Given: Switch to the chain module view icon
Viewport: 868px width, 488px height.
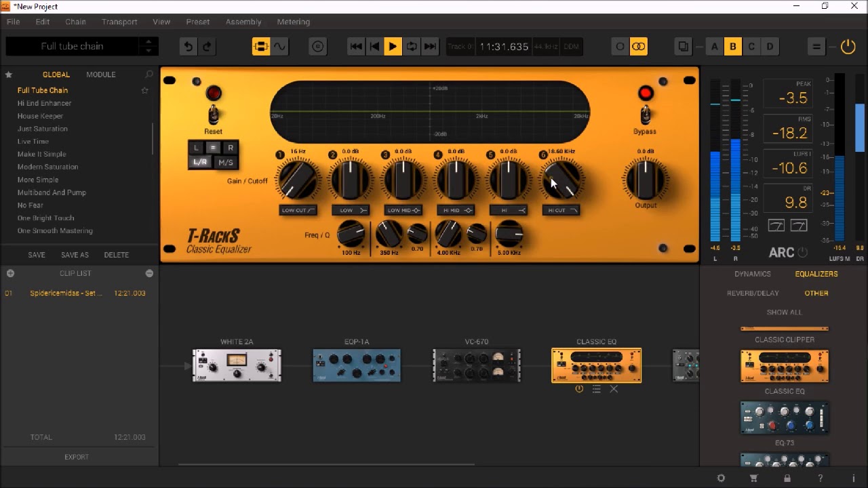Looking at the screenshot, I should click(261, 46).
